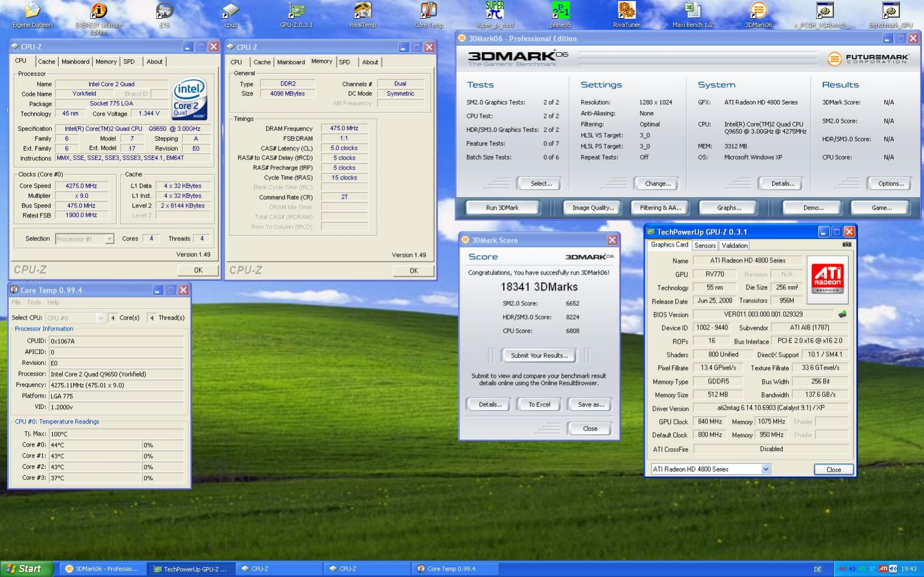924x577 pixels.
Task: Switch to the Sensors tab in GPU-Z
Action: (x=705, y=246)
